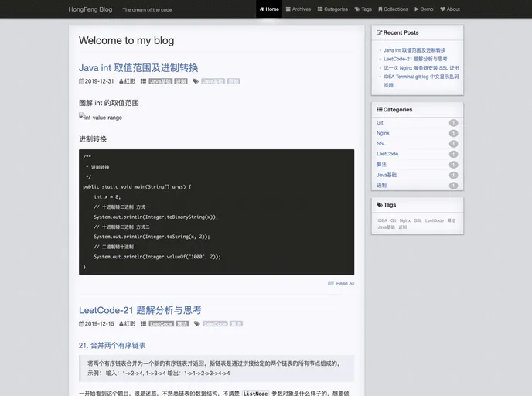Viewport: 532px width, 396px height.
Task: Click the broken int-value-range image
Action: [x=101, y=118]
